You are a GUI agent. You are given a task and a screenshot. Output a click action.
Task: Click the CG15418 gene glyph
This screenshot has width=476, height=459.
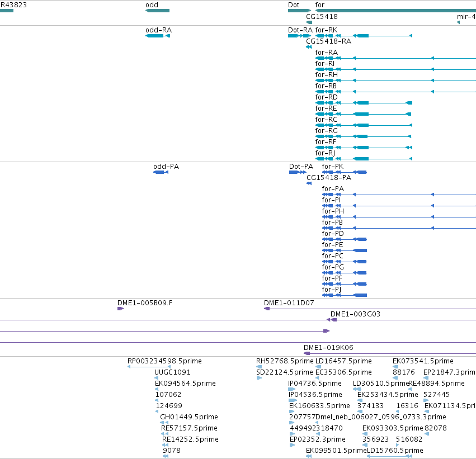coord(309,22)
